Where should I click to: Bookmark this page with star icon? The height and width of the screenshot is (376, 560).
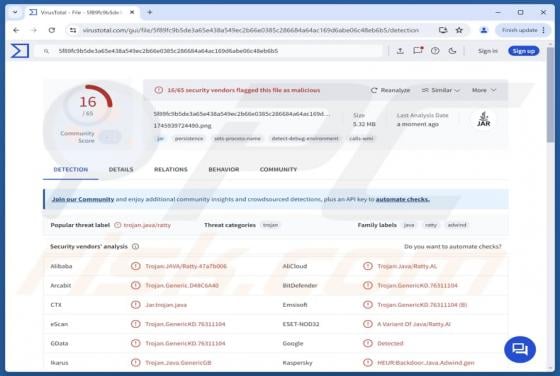click(459, 30)
